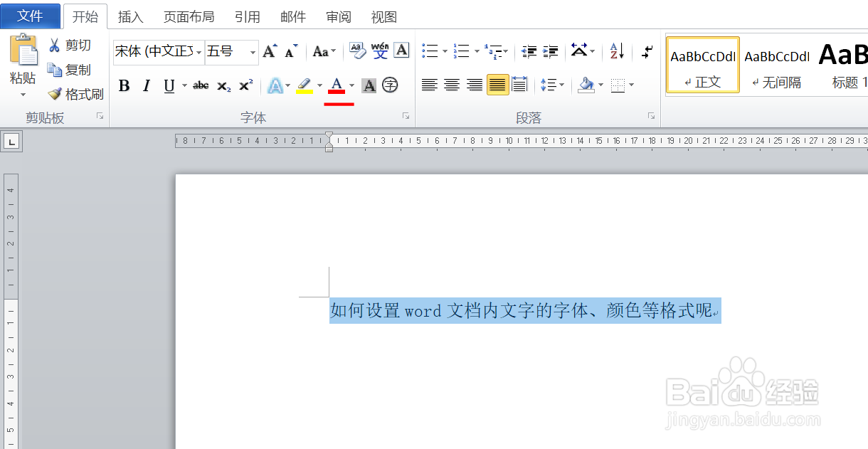Switch to the 引用 tab

[x=248, y=16]
